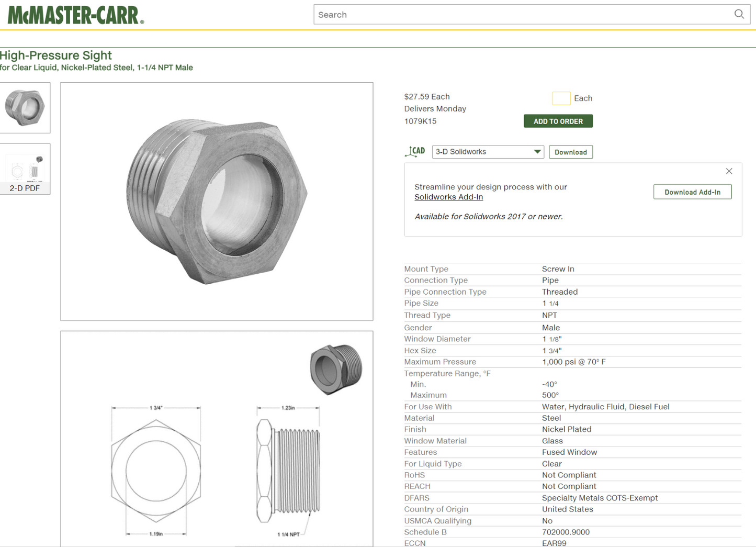Open the Solidworks Add-In link
This screenshot has height=547, width=756.
click(448, 197)
